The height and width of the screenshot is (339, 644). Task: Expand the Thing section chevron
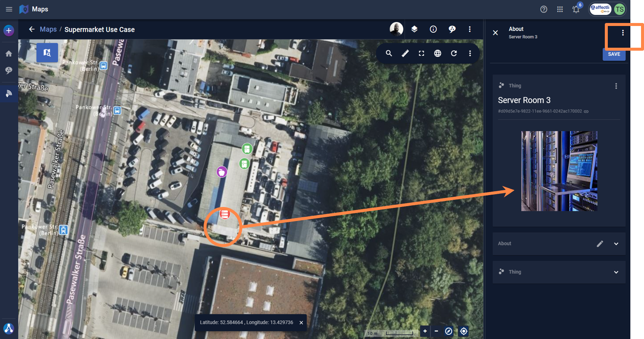616,272
